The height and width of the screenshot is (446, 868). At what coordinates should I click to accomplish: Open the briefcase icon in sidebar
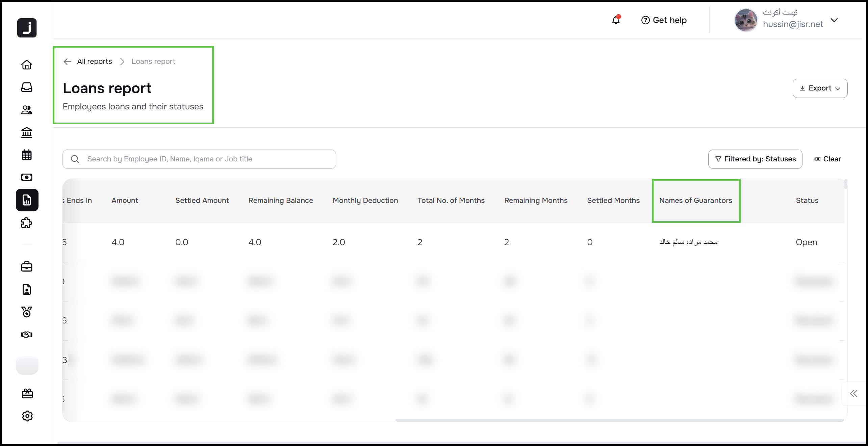(x=27, y=267)
